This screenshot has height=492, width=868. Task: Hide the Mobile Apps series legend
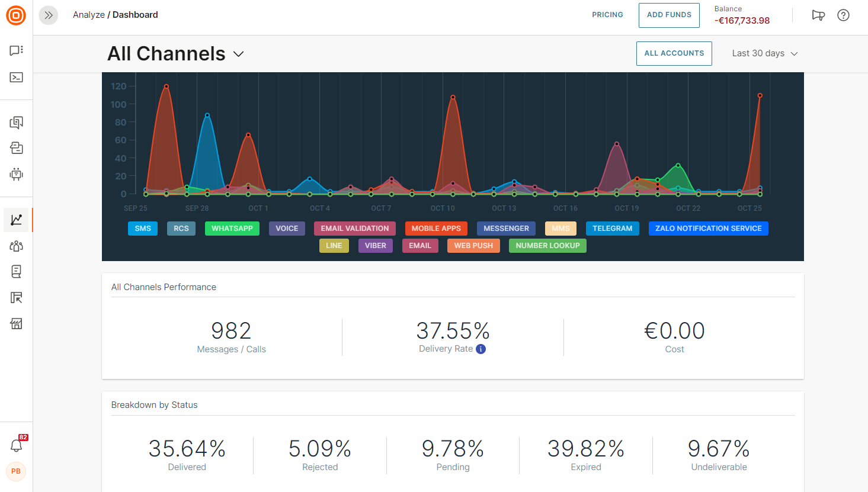click(436, 229)
